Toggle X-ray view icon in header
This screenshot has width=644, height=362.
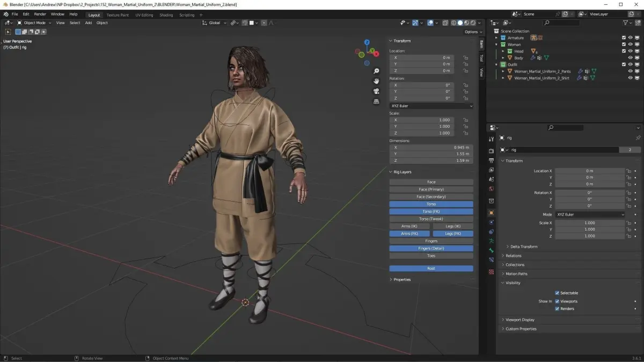click(444, 23)
